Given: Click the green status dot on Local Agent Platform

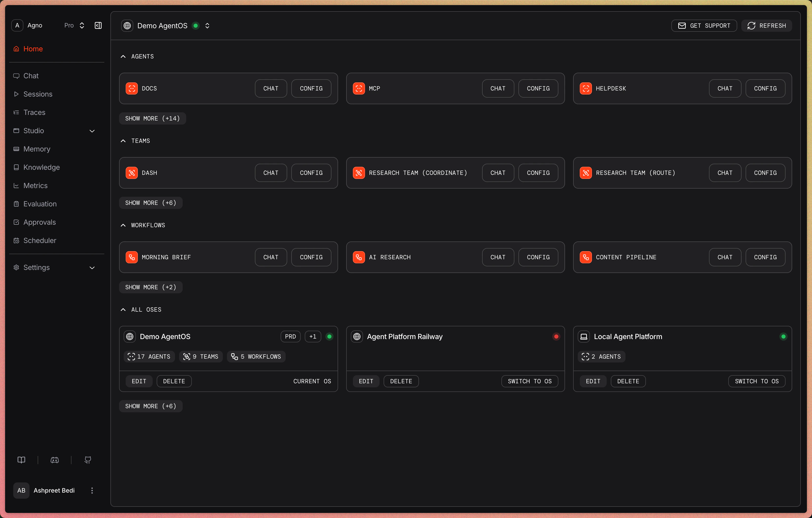Looking at the screenshot, I should 783,336.
